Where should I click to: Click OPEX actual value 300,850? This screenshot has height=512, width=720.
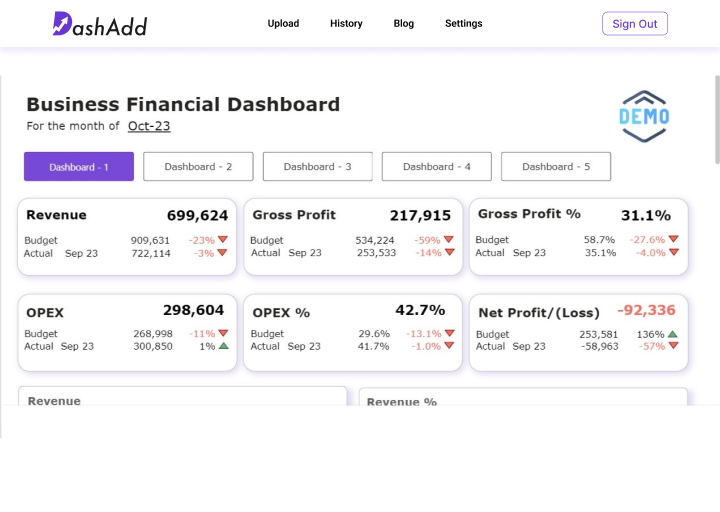pos(153,346)
